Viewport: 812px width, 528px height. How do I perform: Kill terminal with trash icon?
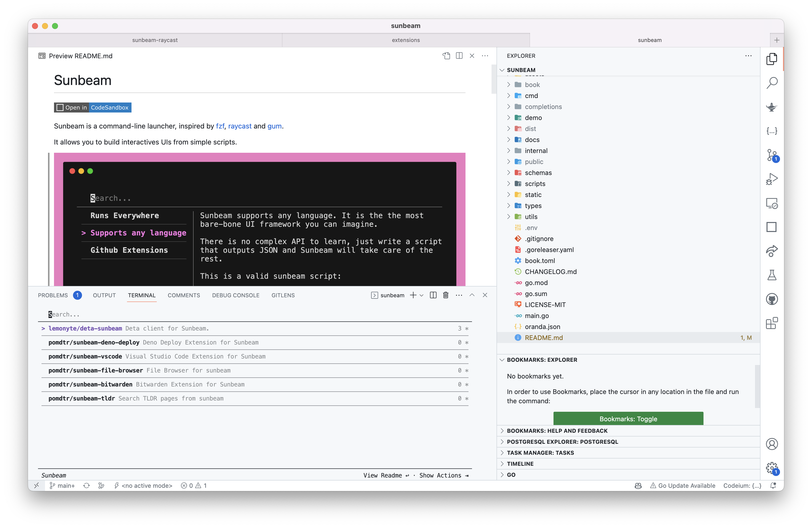[x=445, y=295]
